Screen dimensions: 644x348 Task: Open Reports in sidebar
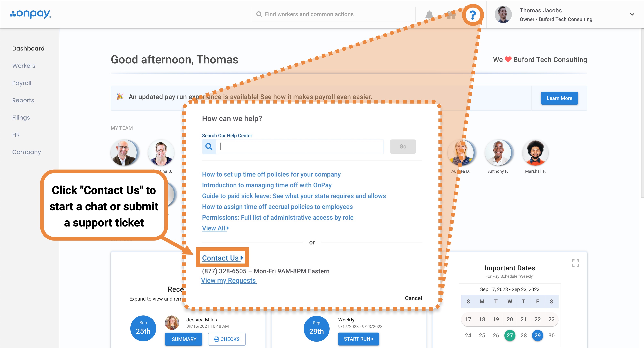point(23,100)
